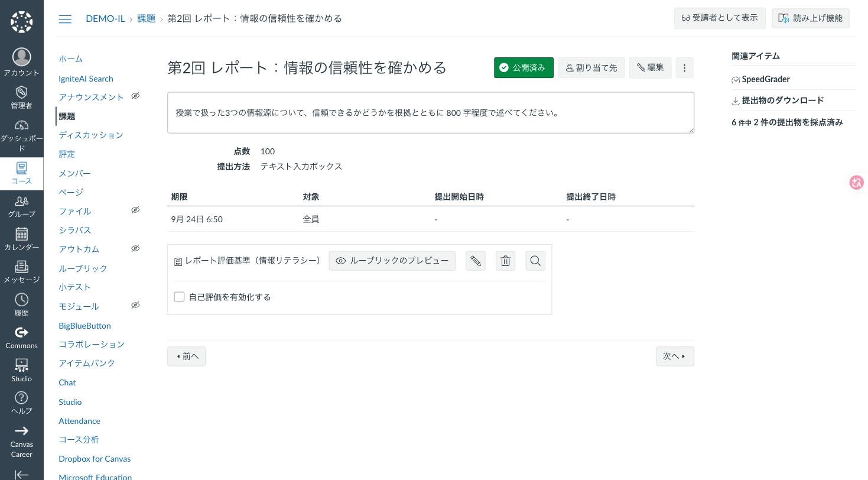Screen dimensions: 868x480
Task: Open Studio in global navigation
Action: [x=21, y=371]
